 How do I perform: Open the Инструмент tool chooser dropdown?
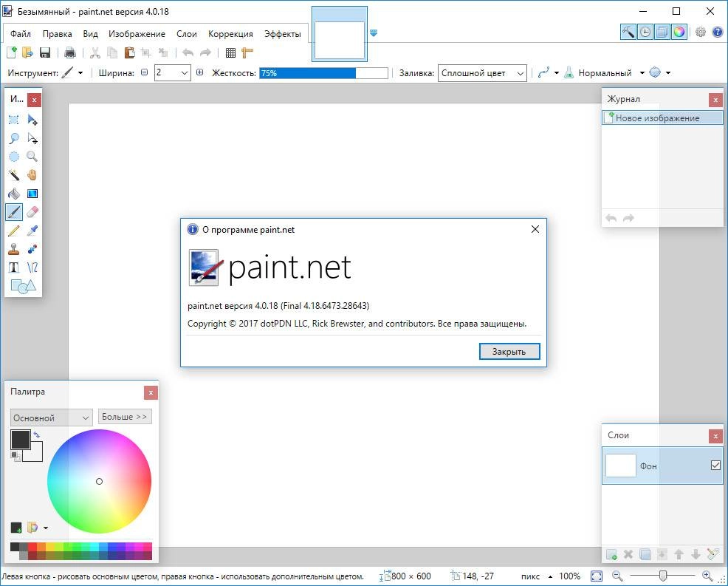[80, 73]
